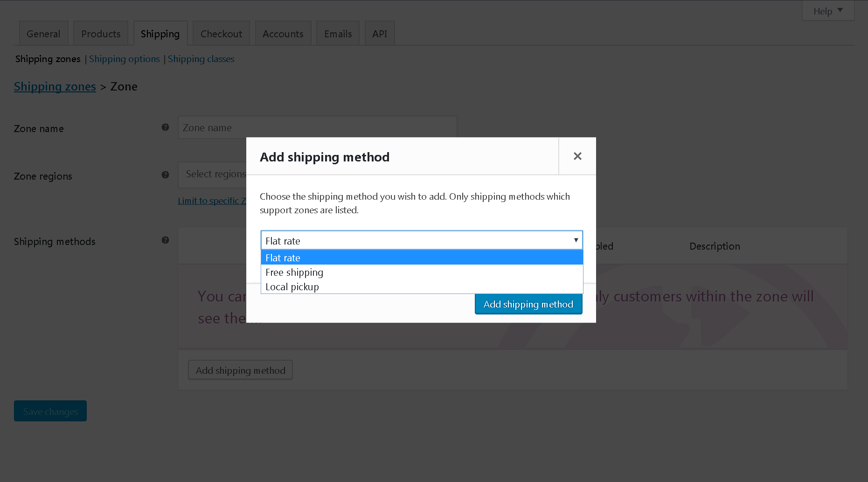Click the grey Add shipping method button
Viewport: 868px width, 482px height.
pyautogui.click(x=240, y=370)
